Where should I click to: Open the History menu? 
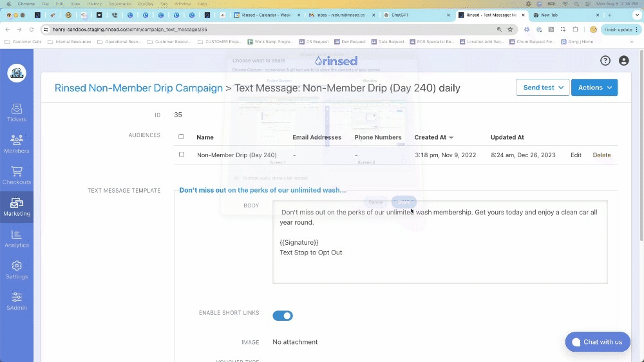[x=95, y=4]
